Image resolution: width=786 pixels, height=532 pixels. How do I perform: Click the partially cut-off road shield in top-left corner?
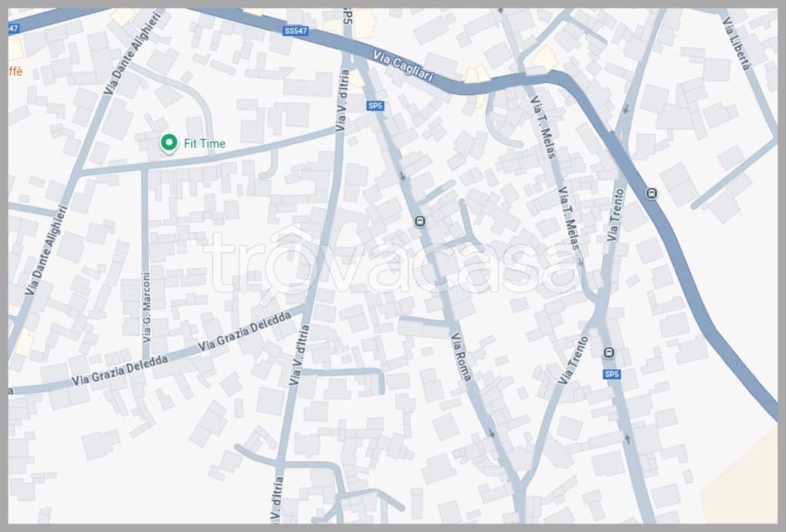tap(13, 28)
